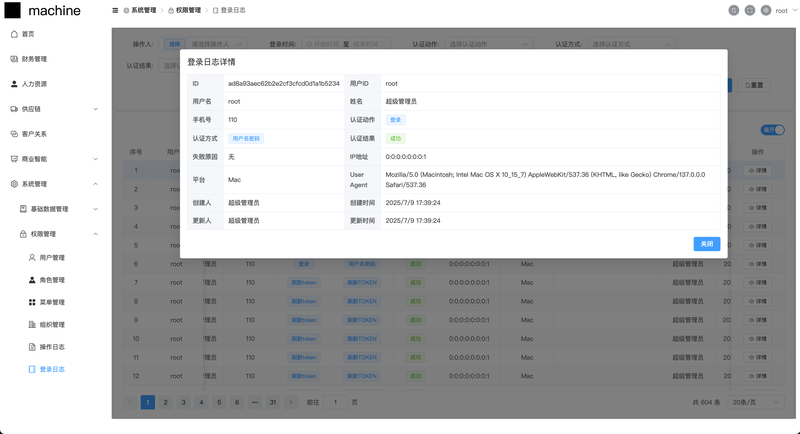
Task: Click the 角色管理 role icon
Action: point(32,280)
